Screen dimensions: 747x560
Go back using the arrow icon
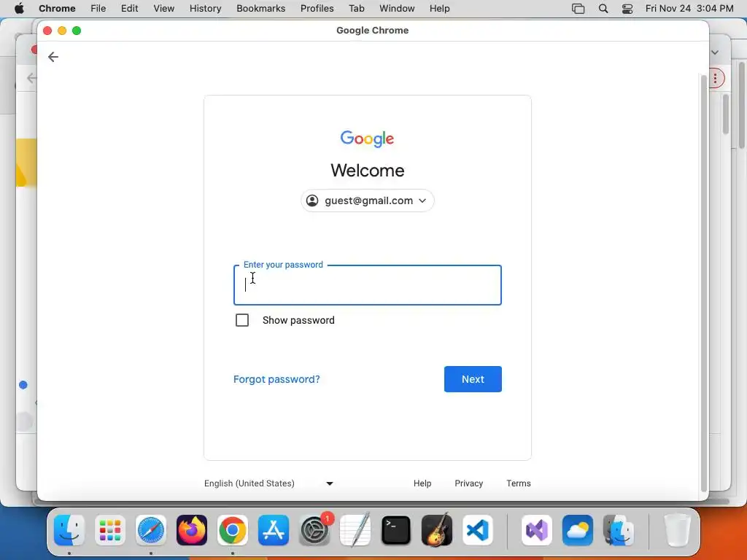[53, 57]
